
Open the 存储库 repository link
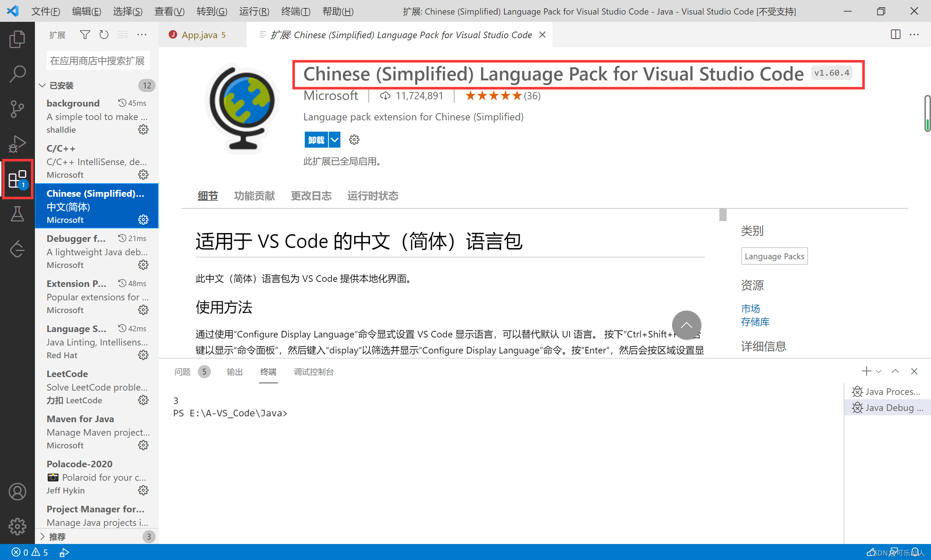pyautogui.click(x=755, y=322)
